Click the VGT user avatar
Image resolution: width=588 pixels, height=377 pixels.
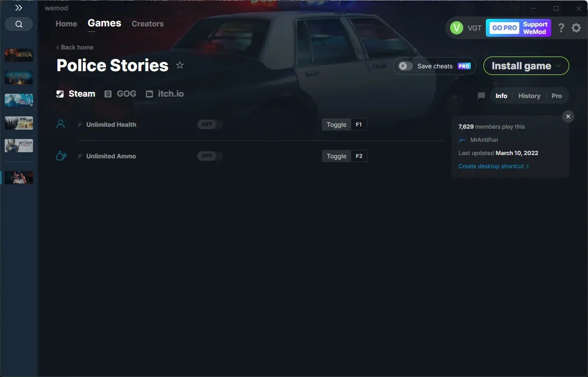point(457,28)
